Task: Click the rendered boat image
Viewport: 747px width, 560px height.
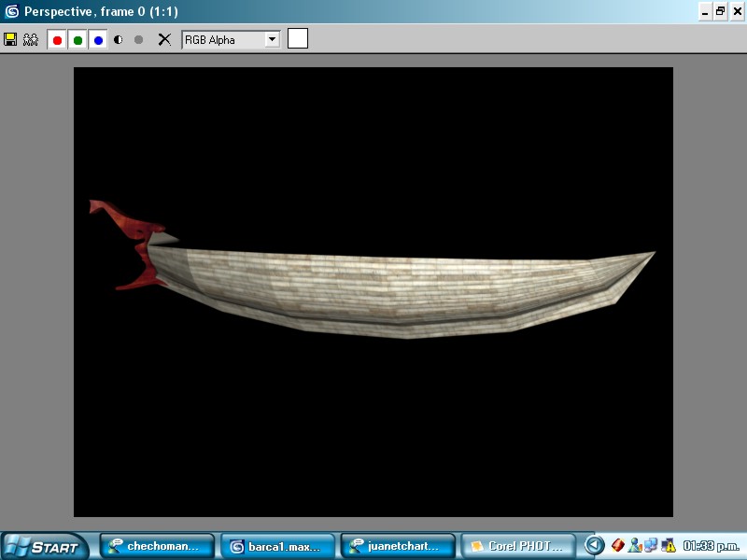Action: tap(373, 292)
